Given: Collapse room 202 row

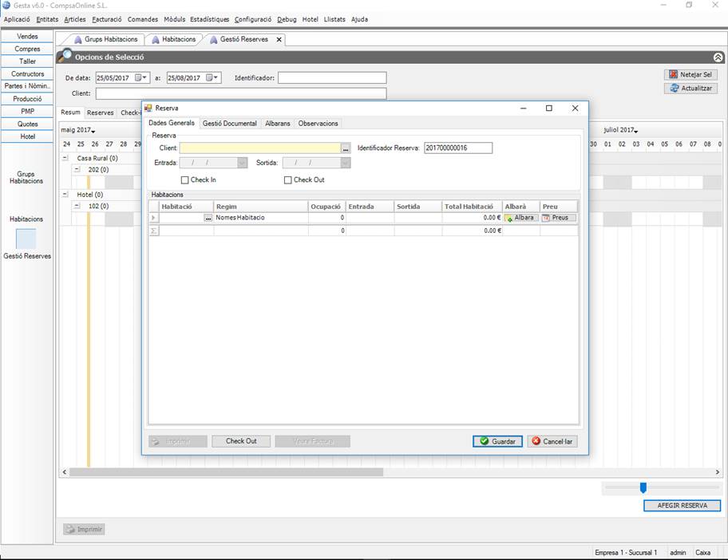Looking at the screenshot, I should click(x=77, y=170).
